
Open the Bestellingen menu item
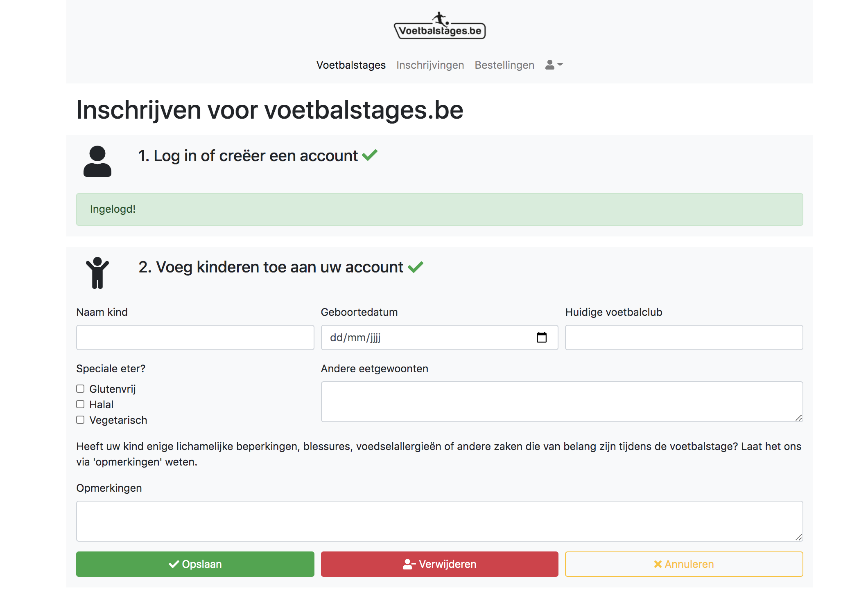coord(504,65)
